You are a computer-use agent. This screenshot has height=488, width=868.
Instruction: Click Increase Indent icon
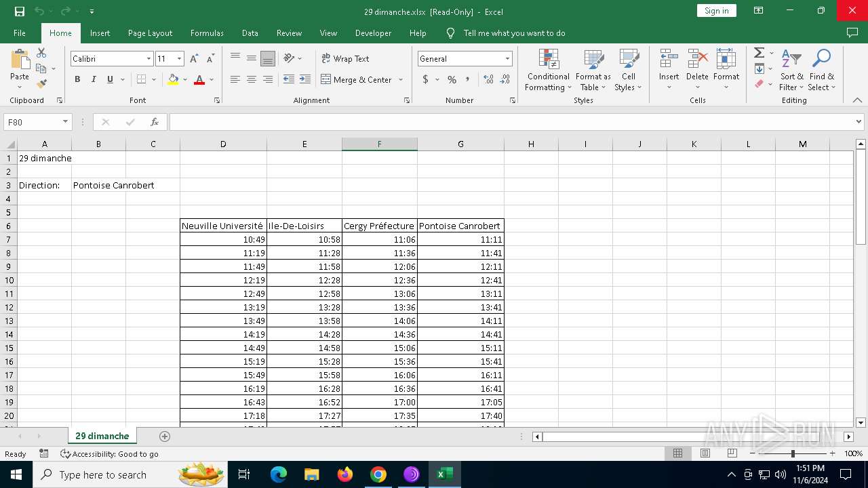click(x=305, y=79)
